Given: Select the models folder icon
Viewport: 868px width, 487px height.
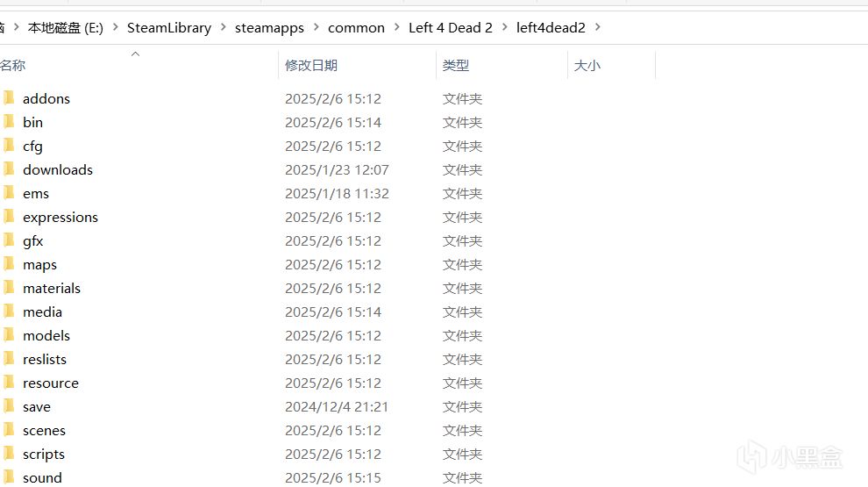Looking at the screenshot, I should [9, 335].
